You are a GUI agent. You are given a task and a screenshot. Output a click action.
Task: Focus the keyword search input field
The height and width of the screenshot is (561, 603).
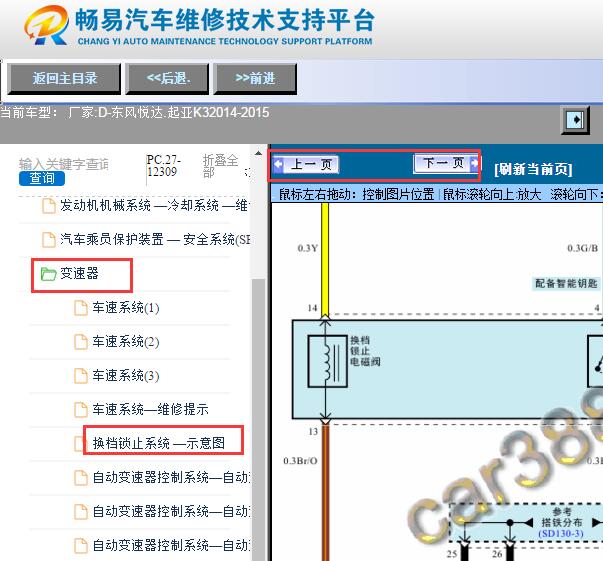coord(64,164)
